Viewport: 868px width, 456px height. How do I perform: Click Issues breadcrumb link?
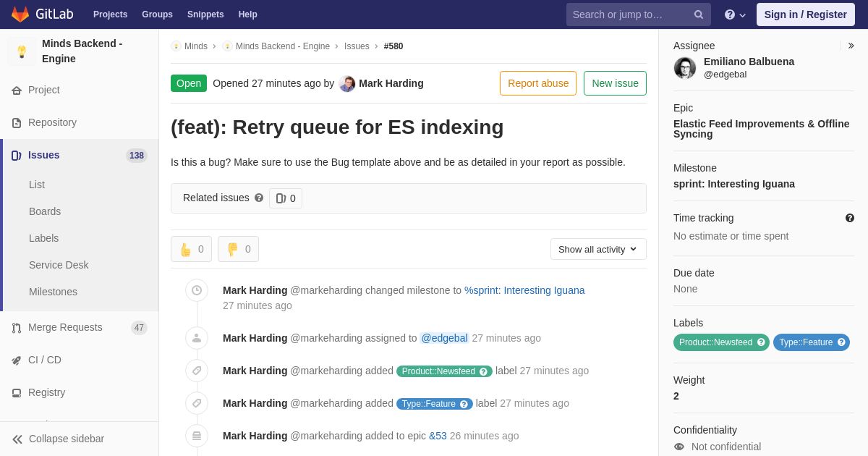click(x=357, y=46)
